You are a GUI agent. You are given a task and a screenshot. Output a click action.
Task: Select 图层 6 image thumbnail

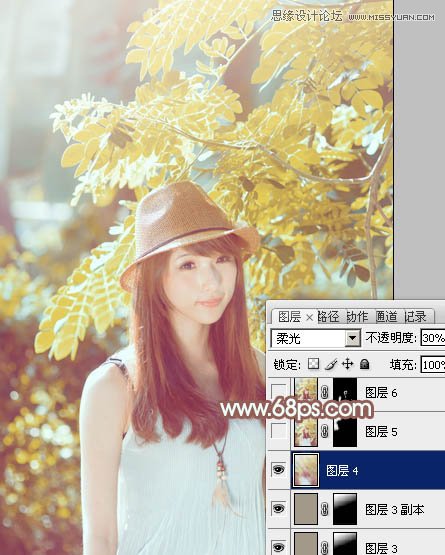pos(306,392)
